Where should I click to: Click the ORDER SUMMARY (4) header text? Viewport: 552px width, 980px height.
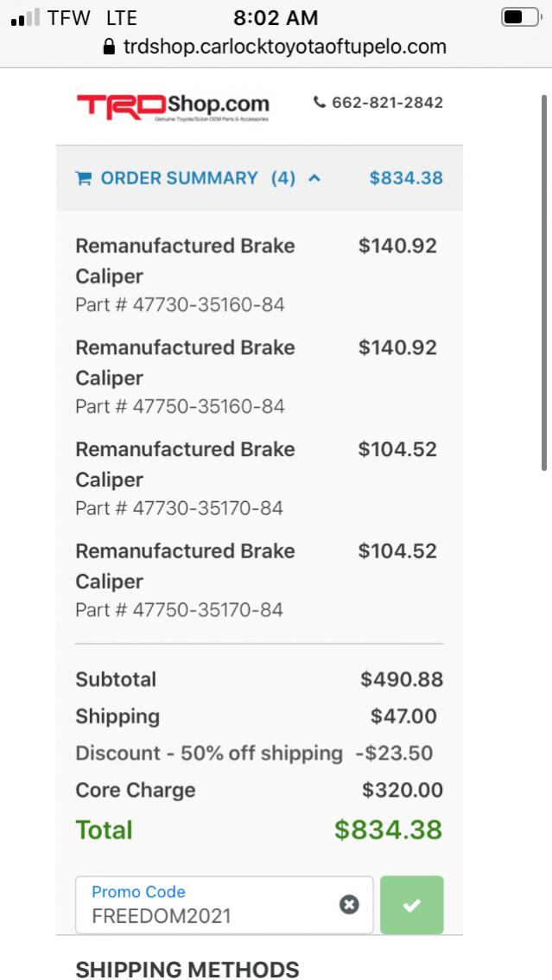coord(198,178)
